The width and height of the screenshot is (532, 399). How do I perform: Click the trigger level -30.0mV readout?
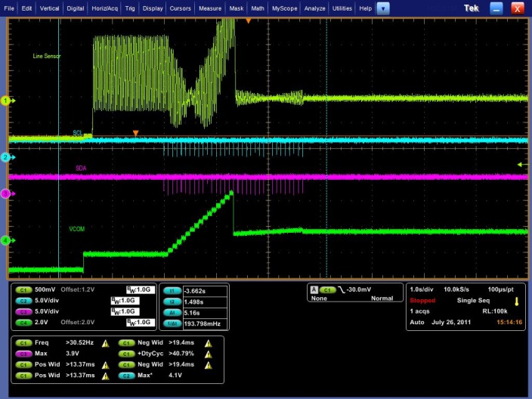(360, 289)
